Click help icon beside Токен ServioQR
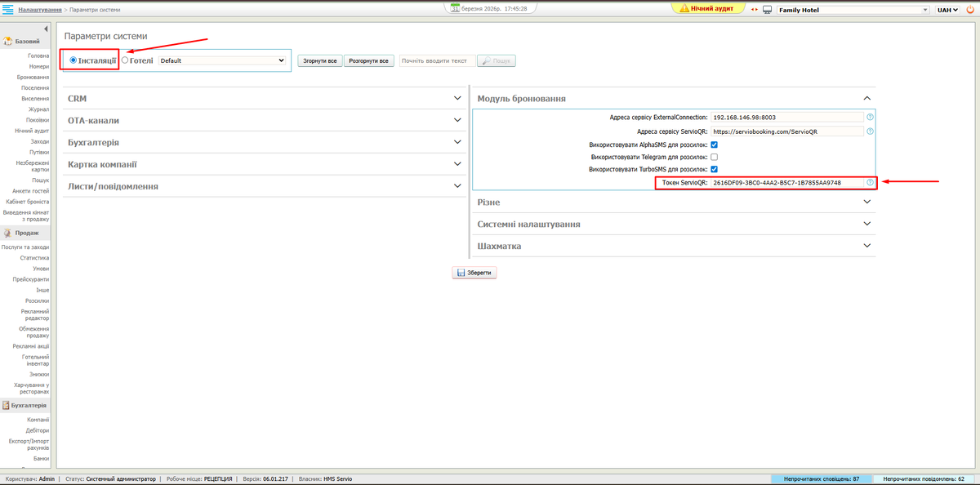This screenshot has height=485, width=980. click(870, 182)
